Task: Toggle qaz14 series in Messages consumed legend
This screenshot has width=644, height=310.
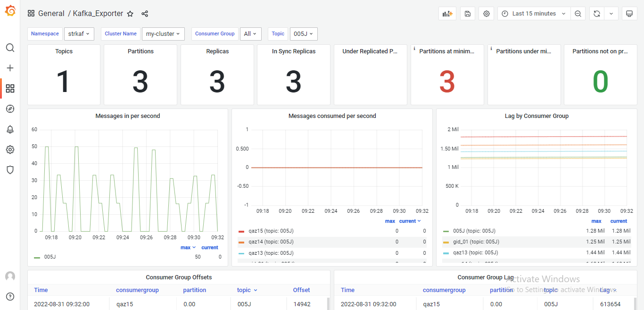Action: (x=271, y=242)
